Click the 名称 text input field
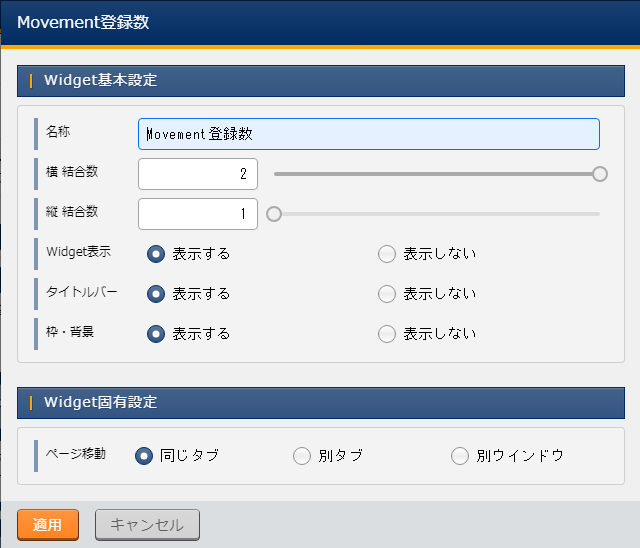The image size is (640, 548). [368, 134]
